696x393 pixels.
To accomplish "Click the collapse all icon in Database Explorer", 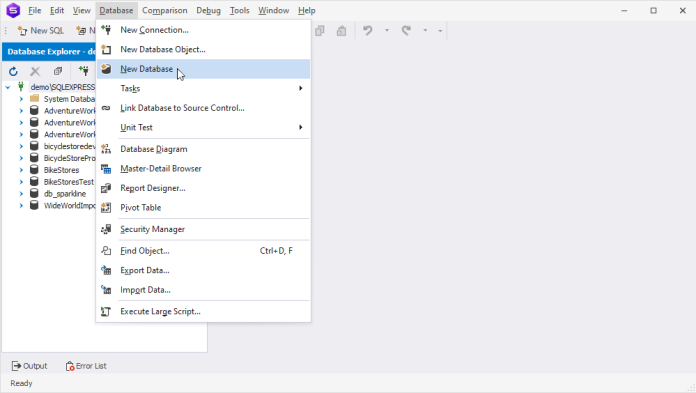I will (58, 71).
